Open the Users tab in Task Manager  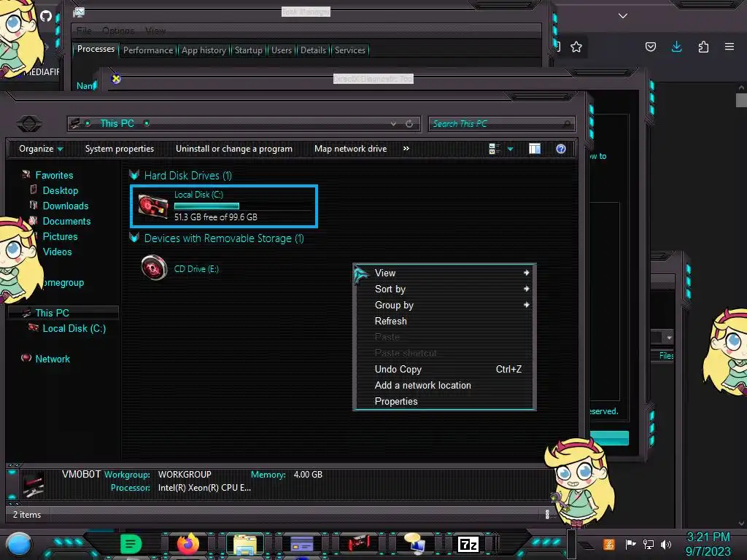[x=282, y=50]
